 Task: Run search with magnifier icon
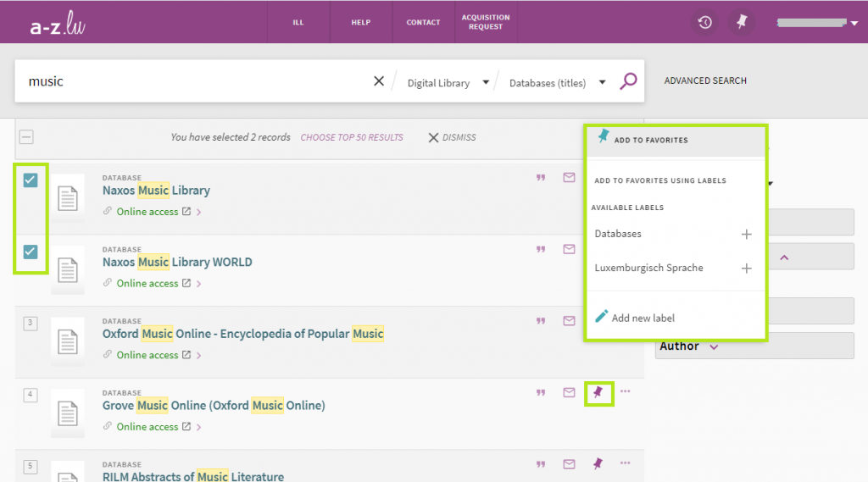coord(628,81)
